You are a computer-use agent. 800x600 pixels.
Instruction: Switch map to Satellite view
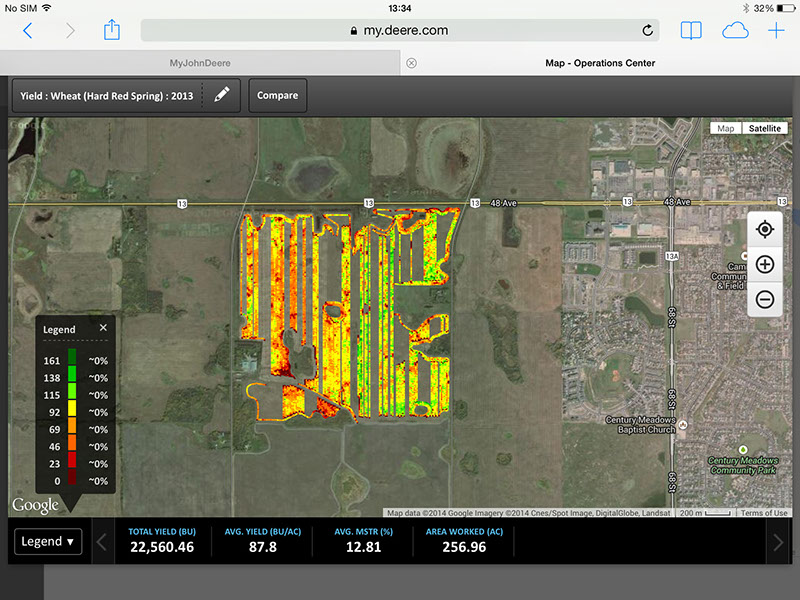765,128
